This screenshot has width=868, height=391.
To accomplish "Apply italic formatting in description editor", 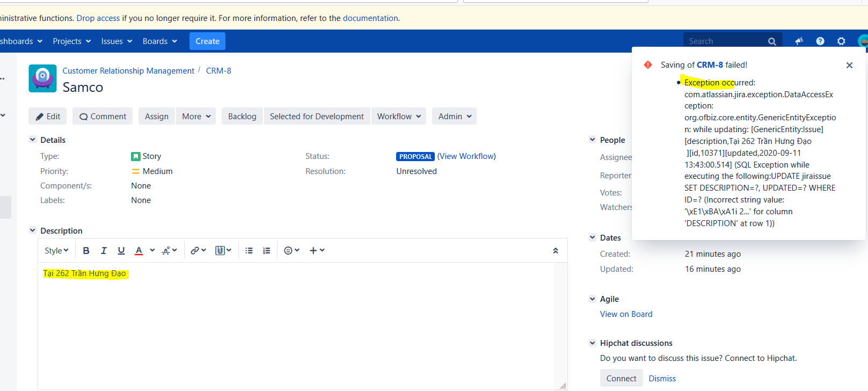I will point(104,250).
